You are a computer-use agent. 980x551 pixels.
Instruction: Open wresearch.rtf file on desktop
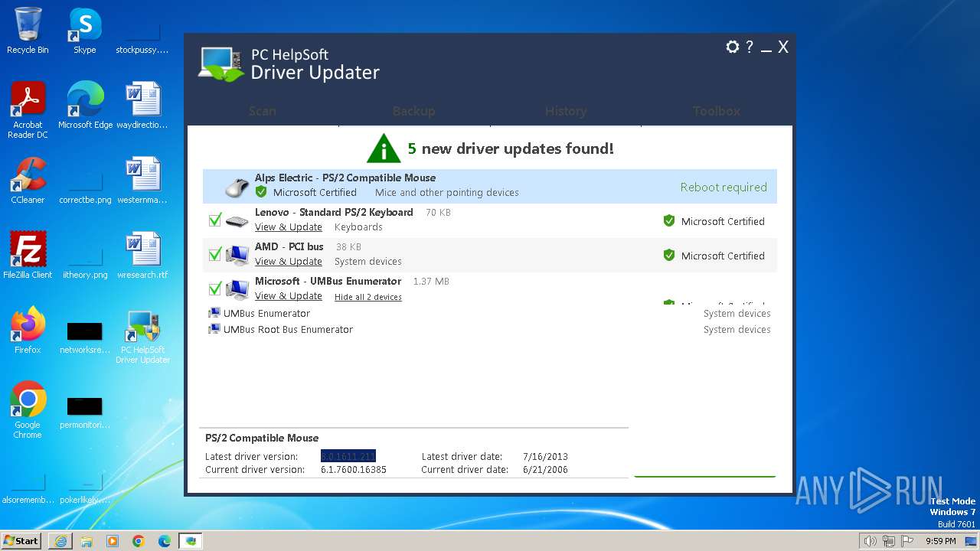(x=142, y=256)
